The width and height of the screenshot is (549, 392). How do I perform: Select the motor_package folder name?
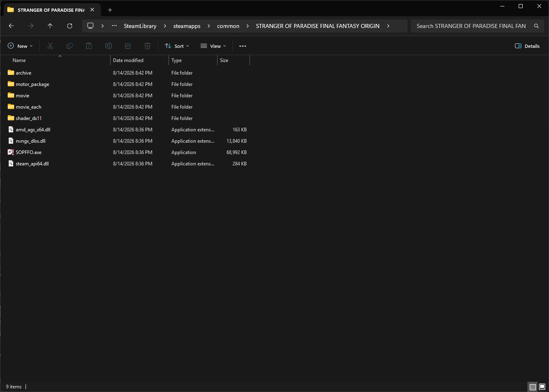coord(32,84)
